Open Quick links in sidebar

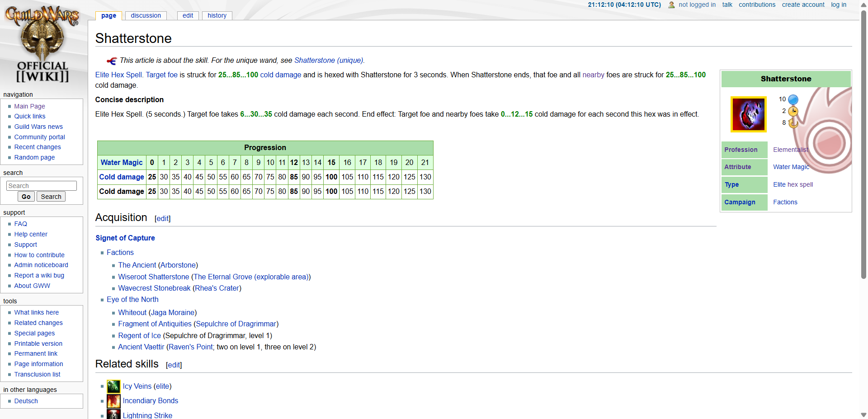[x=30, y=116]
